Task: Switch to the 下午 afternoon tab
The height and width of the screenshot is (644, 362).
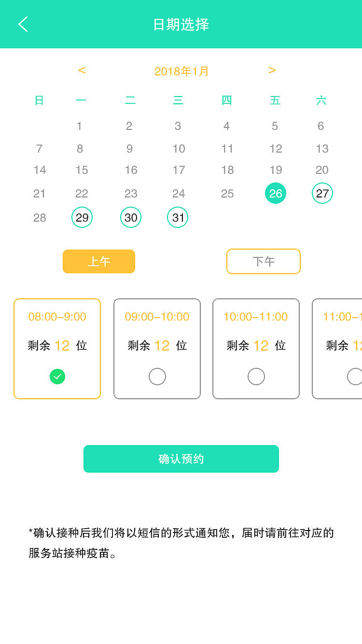Action: [263, 261]
